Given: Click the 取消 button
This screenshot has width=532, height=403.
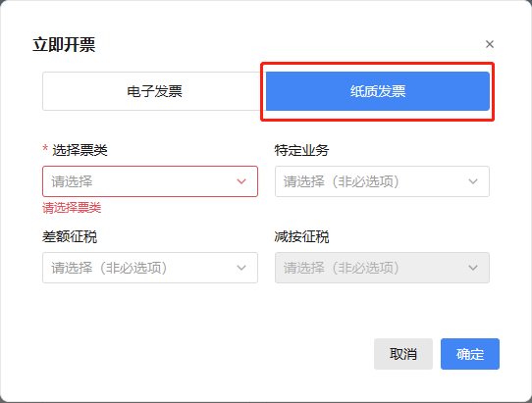Looking at the screenshot, I should (x=403, y=354).
